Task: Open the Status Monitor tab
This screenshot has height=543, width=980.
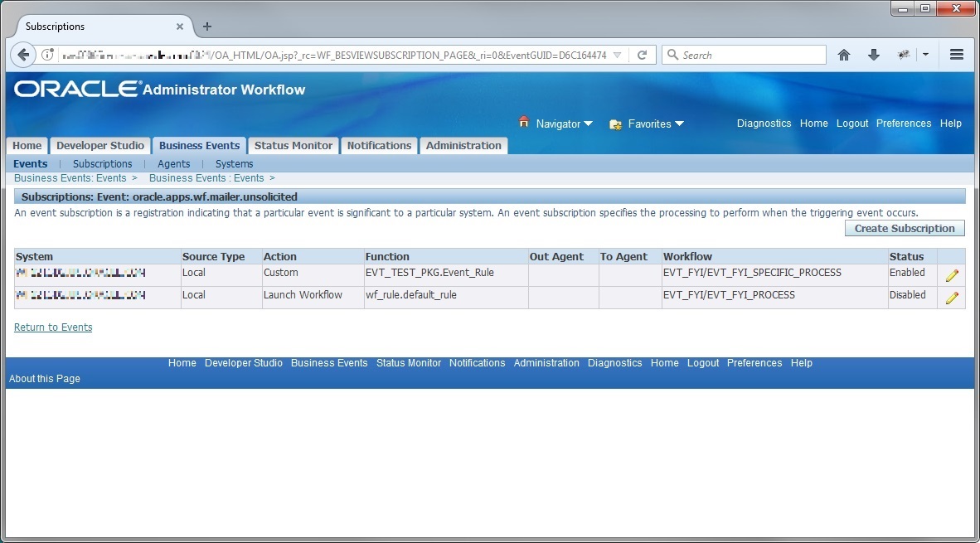Action: 294,146
